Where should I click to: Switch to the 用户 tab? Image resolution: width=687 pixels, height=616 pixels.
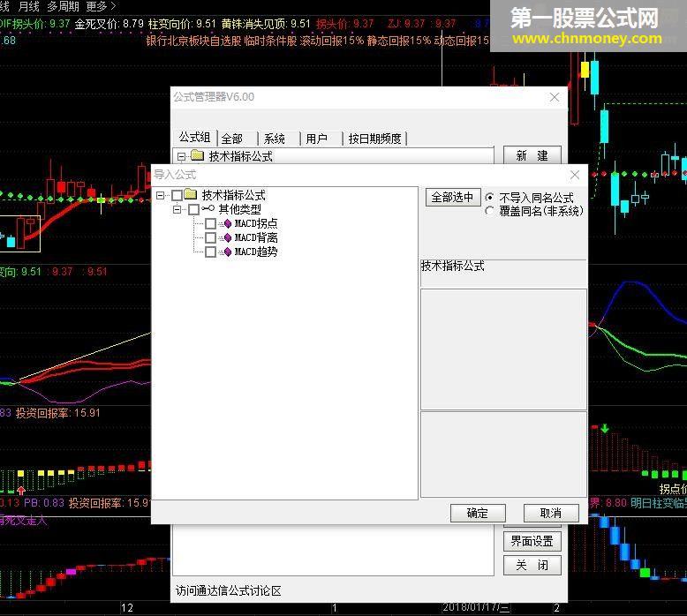(x=316, y=139)
